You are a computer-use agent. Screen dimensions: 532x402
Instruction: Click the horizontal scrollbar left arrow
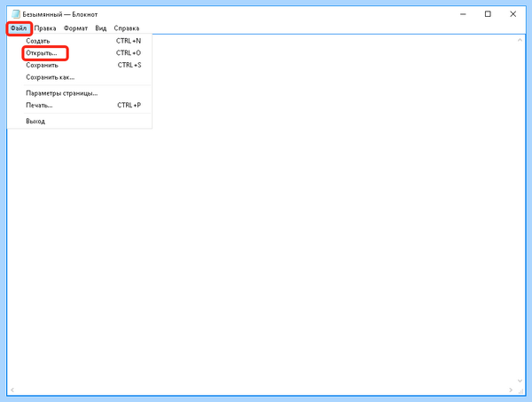pyautogui.click(x=12, y=390)
